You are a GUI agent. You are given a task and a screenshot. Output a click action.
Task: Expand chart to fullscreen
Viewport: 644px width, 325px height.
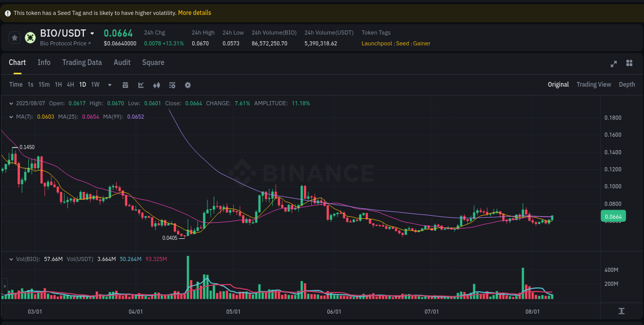pos(613,63)
